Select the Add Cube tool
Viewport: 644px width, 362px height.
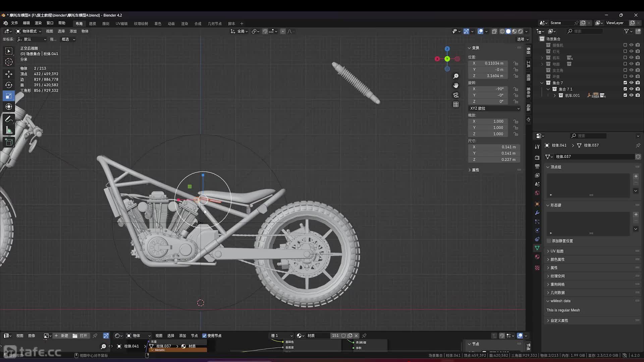tap(9, 142)
